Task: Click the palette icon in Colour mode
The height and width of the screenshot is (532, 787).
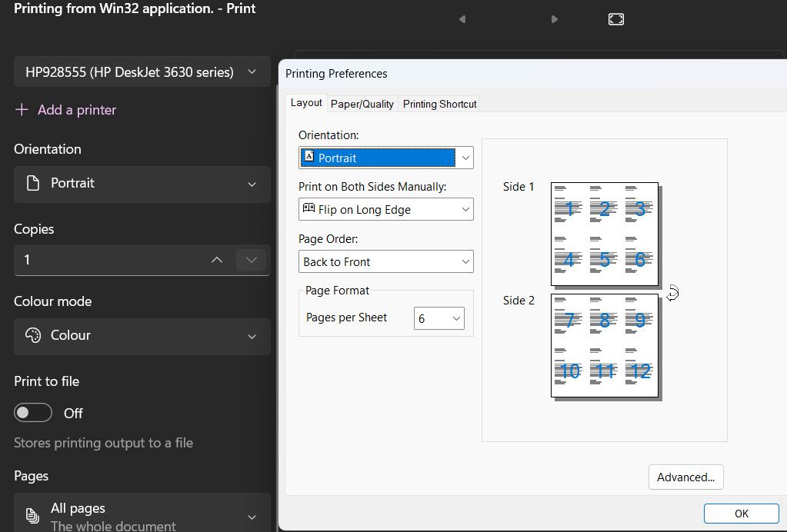Action: click(33, 335)
